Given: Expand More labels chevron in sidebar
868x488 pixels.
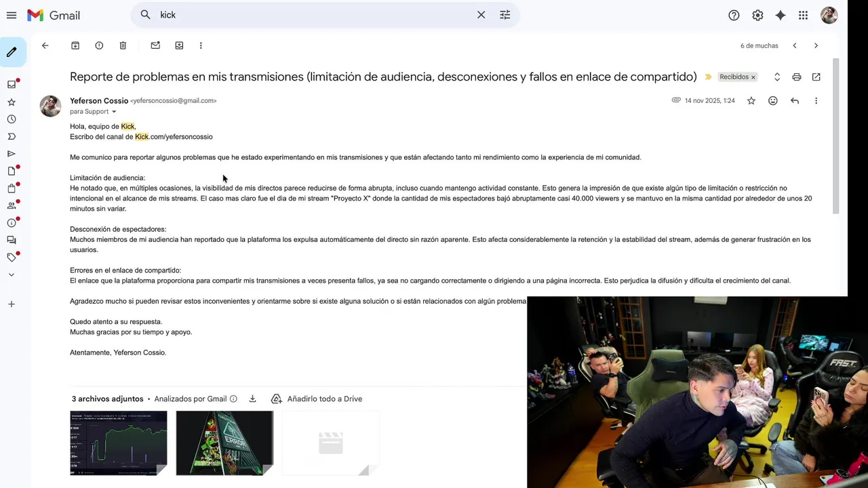Looking at the screenshot, I should click(12, 274).
